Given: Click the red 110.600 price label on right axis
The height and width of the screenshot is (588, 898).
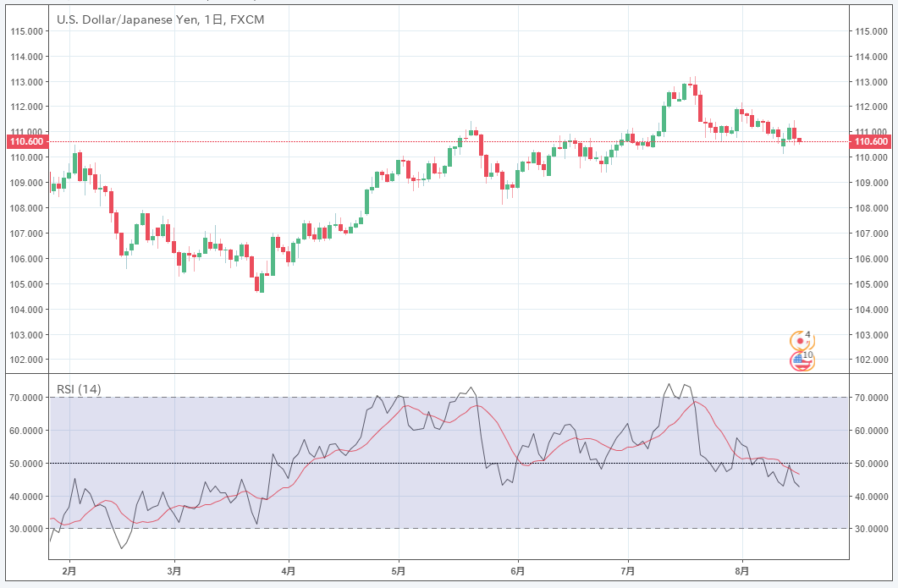Looking at the screenshot, I should [x=871, y=141].
